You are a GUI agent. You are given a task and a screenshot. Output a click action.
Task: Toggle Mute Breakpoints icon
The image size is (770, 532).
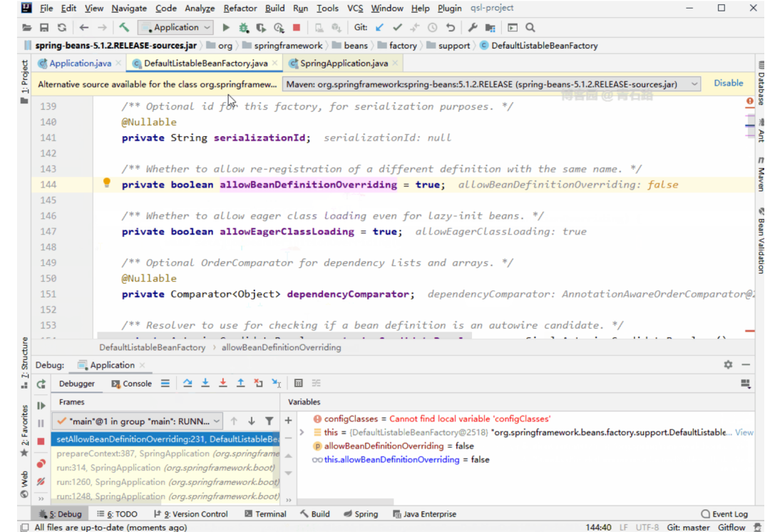coord(41,482)
